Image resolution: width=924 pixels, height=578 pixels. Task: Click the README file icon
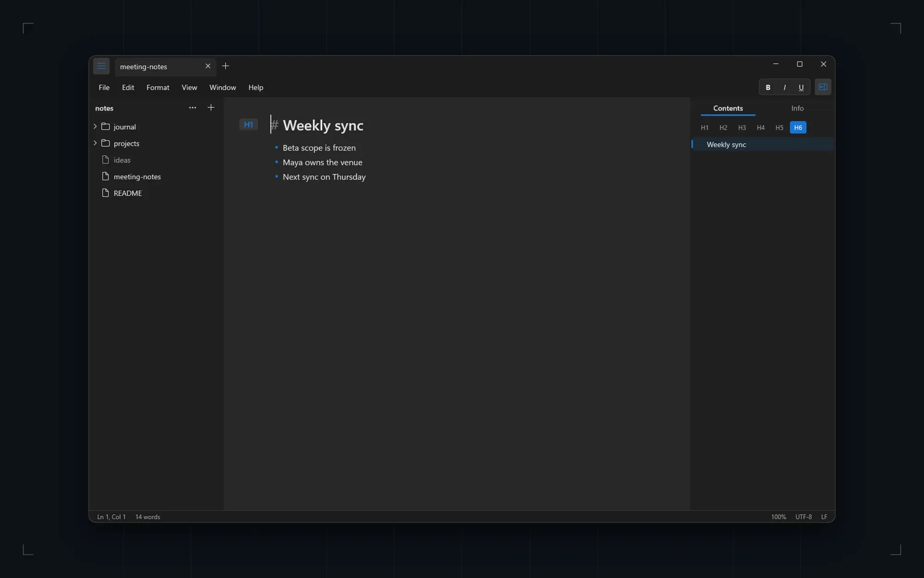coord(105,193)
